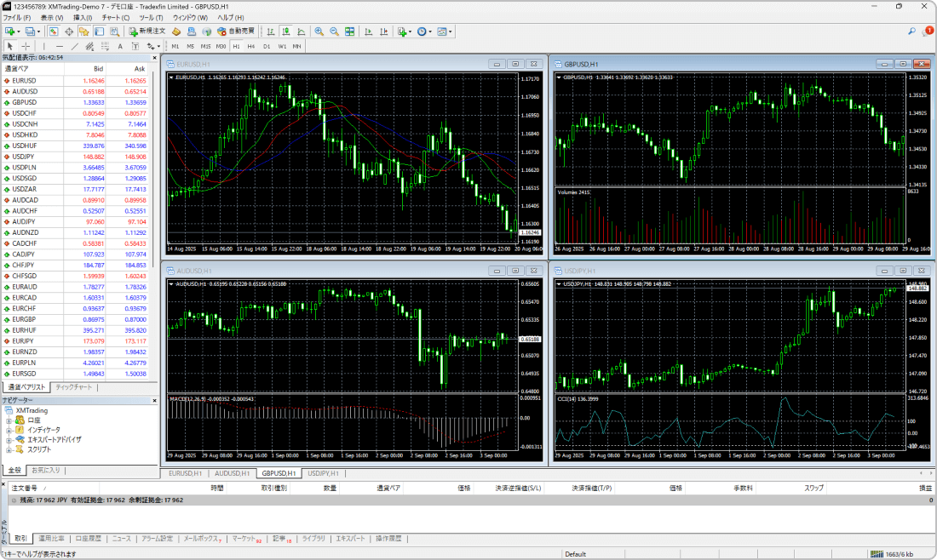Click the New Chart toolbar icon

pos(9,31)
